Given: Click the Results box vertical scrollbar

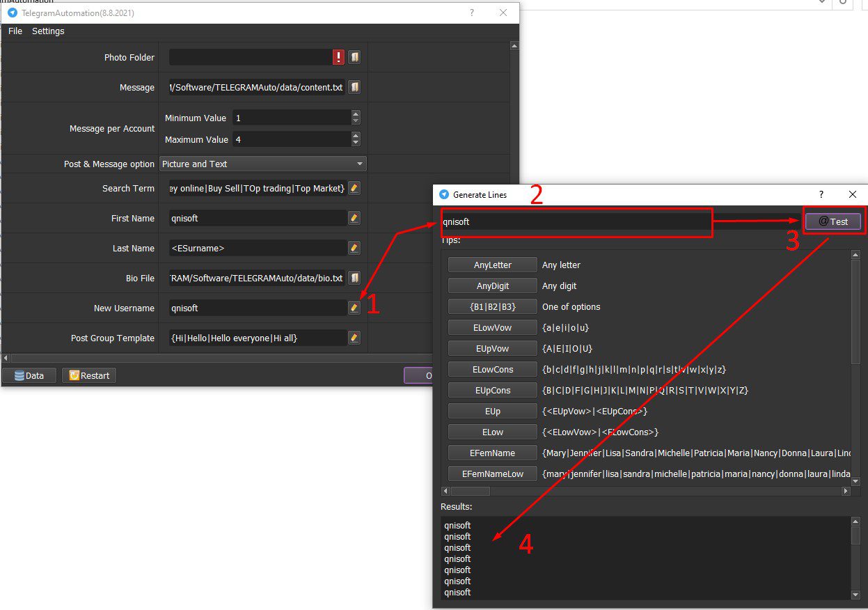Looking at the screenshot, I should pos(855,557).
